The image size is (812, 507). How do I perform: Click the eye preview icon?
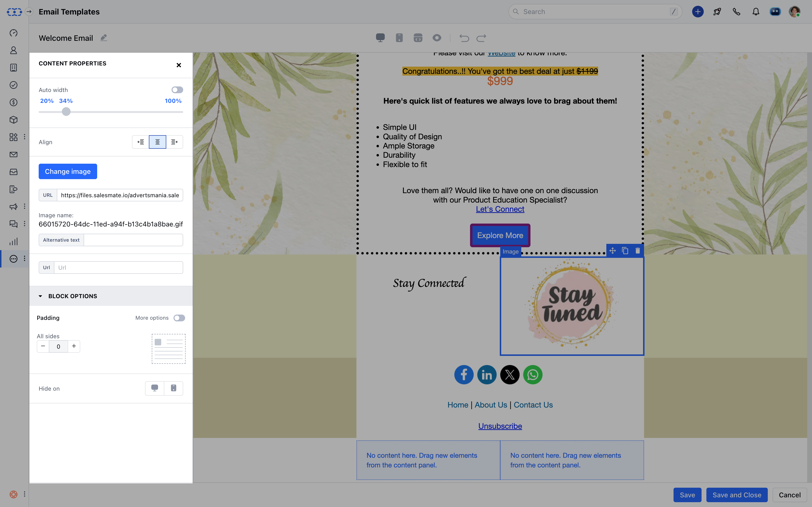[436, 38]
